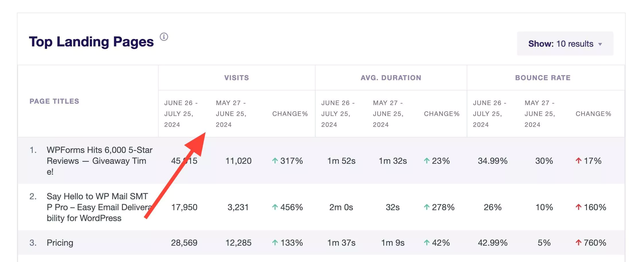Screen dimensions: 644x262
Task: Click the 133% visits change value
Action: pyautogui.click(x=291, y=243)
